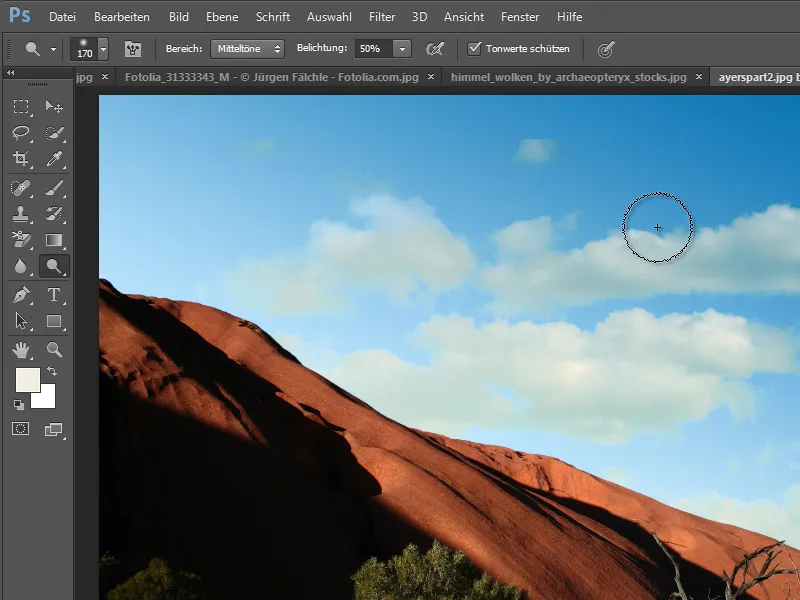Select the Brush tool

54,188
